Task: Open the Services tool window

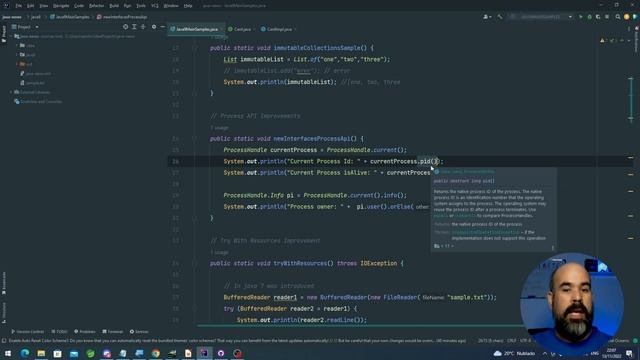Action: (139, 331)
